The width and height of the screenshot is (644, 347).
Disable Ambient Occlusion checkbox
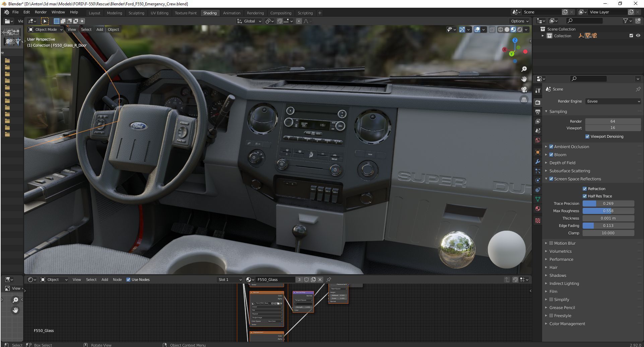click(551, 147)
